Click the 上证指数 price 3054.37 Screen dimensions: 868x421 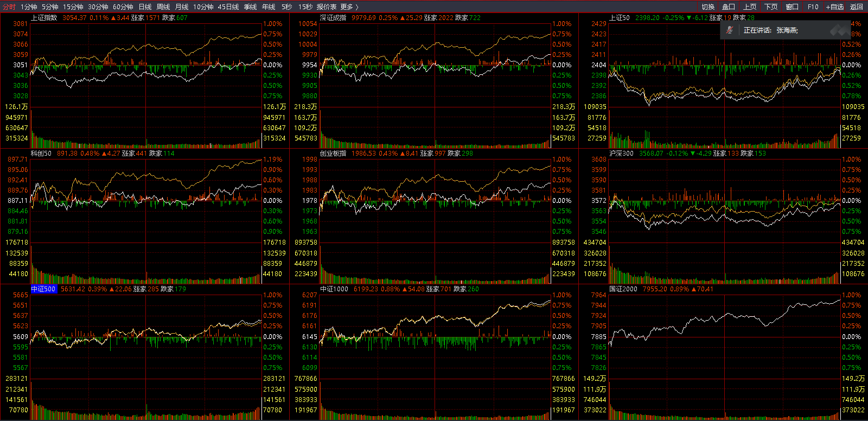tap(74, 17)
